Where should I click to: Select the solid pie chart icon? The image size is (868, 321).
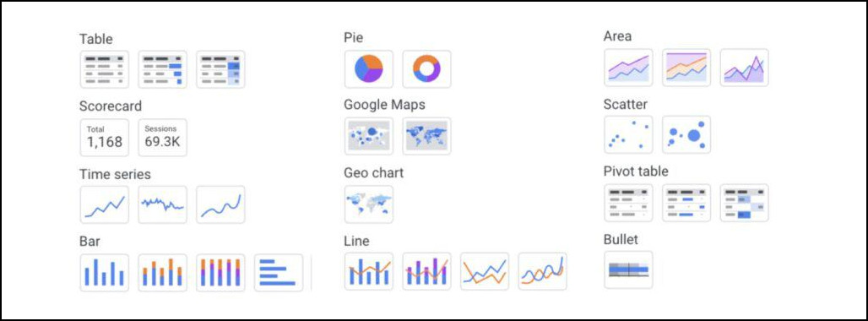pos(369,68)
